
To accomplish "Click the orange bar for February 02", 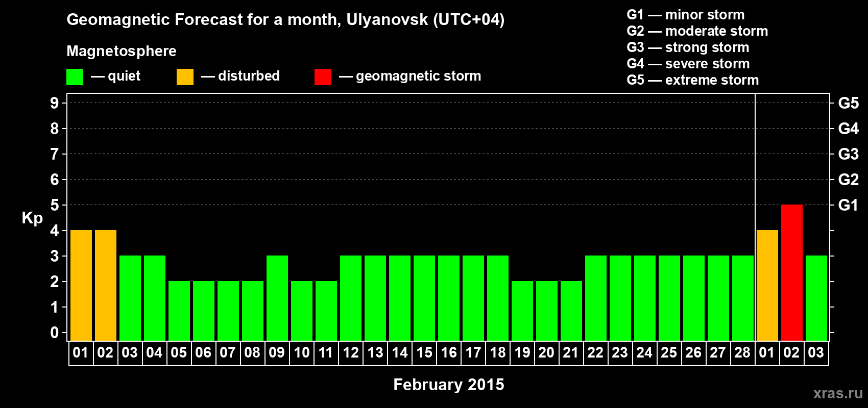I will pyautogui.click(x=106, y=286).
